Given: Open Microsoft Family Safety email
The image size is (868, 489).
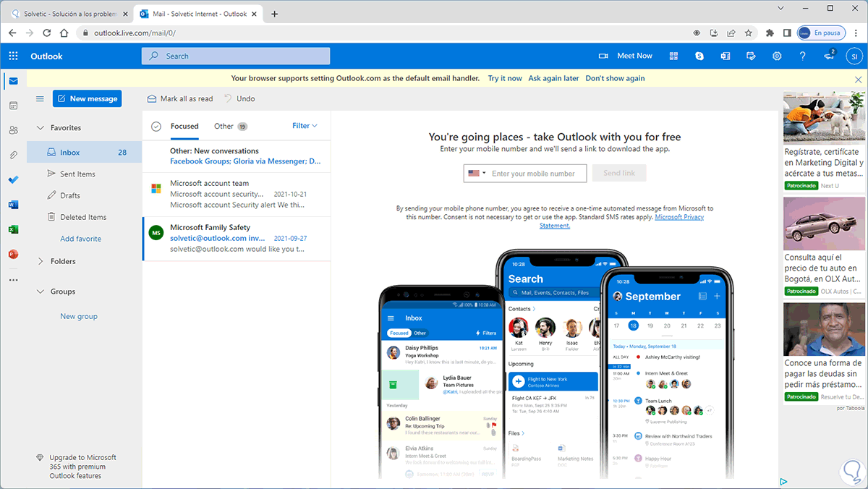Looking at the screenshot, I should (x=237, y=239).
